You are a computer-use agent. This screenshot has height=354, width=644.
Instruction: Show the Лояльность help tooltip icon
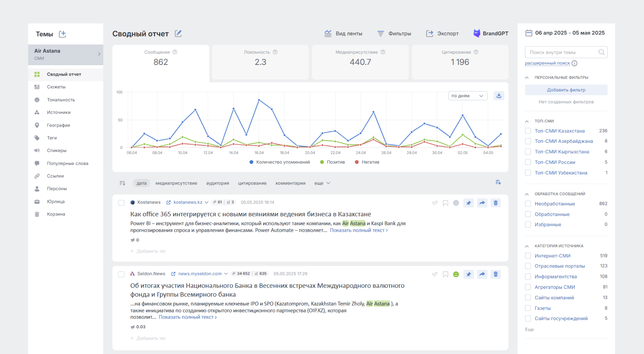(275, 52)
